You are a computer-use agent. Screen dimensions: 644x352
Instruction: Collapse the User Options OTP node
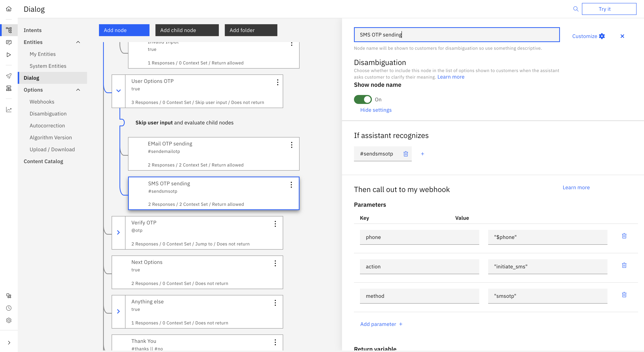119,91
